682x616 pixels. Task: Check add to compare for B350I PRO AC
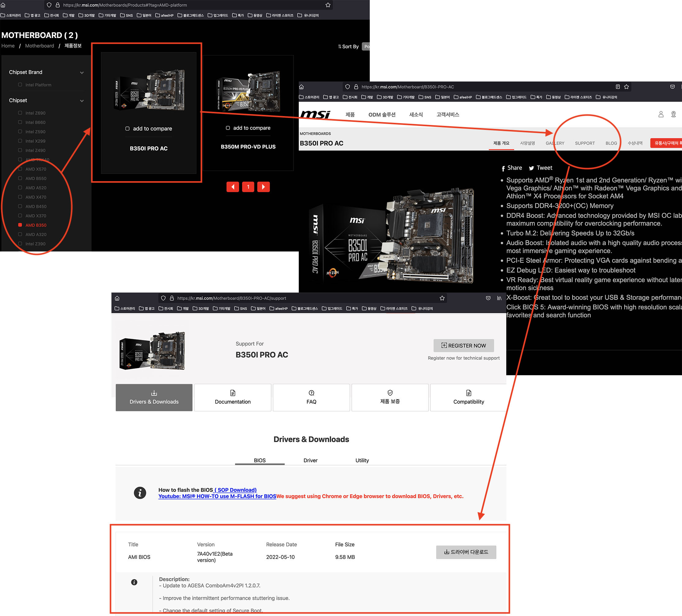pyautogui.click(x=128, y=129)
